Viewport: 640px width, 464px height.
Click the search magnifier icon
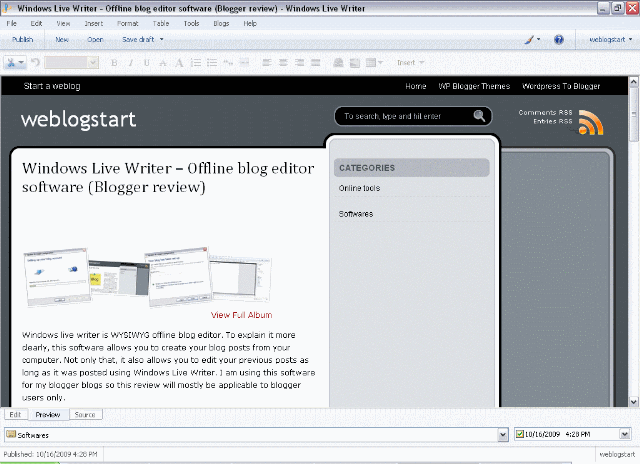[479, 116]
